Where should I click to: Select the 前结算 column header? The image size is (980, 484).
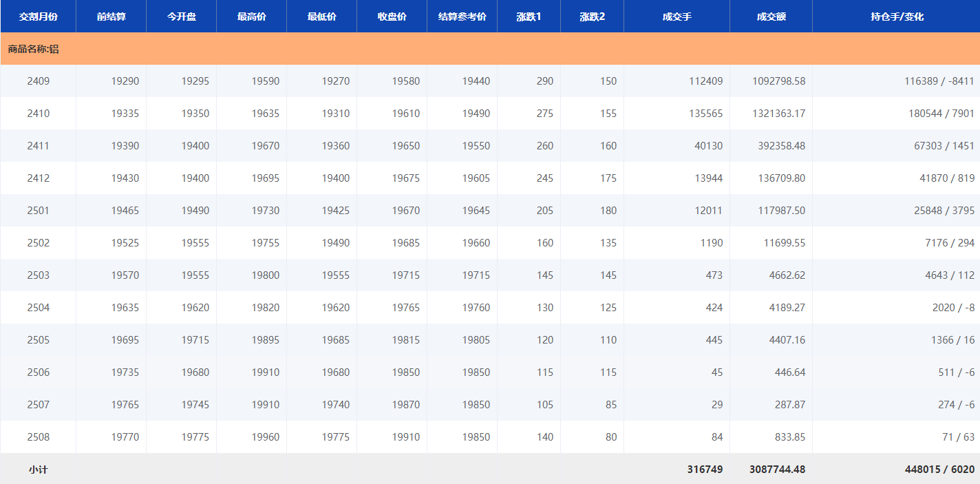pos(111,17)
